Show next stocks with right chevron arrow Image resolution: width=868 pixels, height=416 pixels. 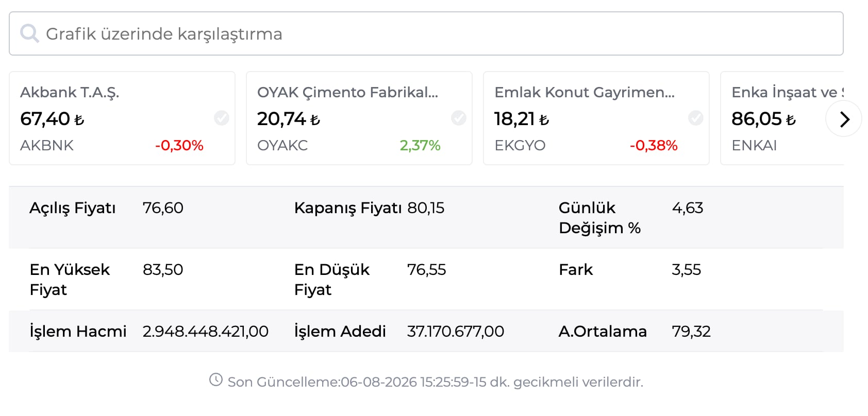pos(844,119)
